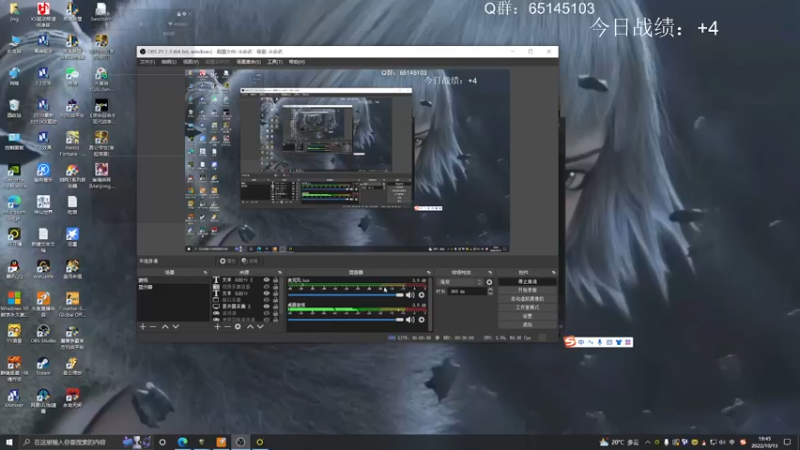Pop out the Controls dock panel
Screen dimensions: 800x450
point(554,272)
